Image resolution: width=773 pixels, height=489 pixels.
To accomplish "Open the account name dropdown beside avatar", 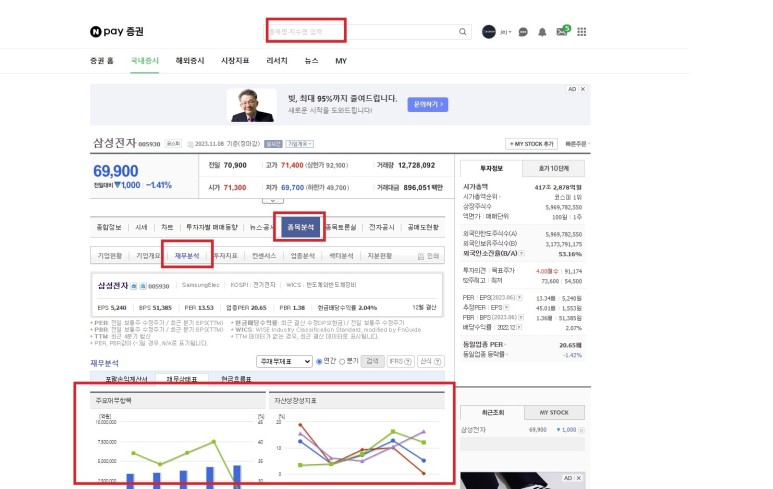I will (505, 32).
